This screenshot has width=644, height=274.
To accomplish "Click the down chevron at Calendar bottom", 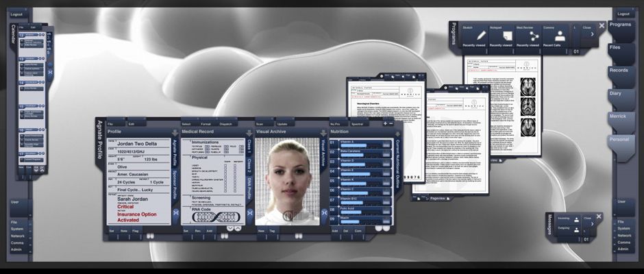I will pyautogui.click(x=36, y=169).
